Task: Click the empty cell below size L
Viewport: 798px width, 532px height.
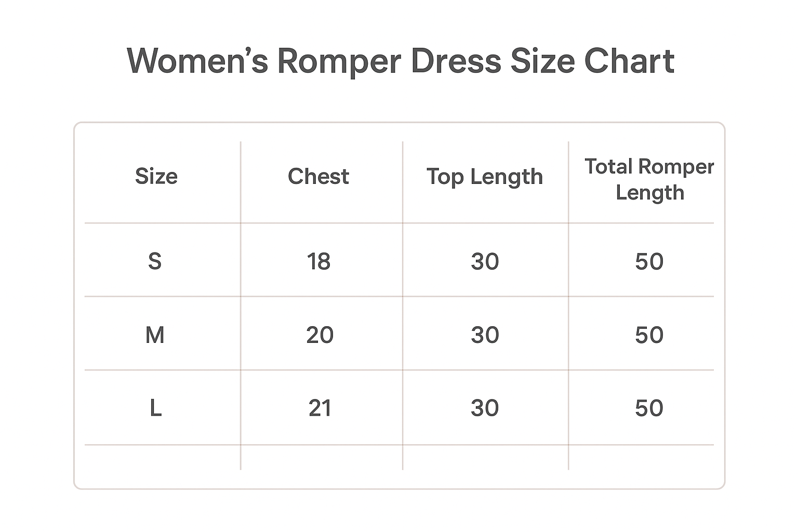Action: point(161,458)
